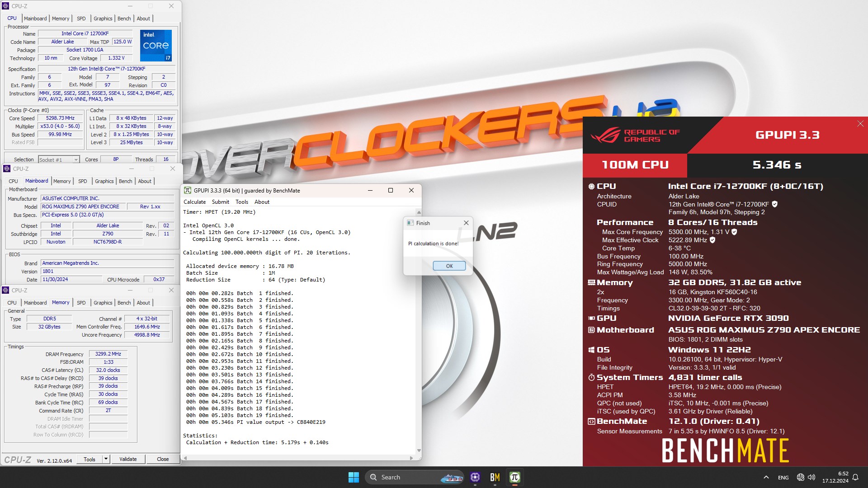Click the multiplier value x53.0 (4.0 - 56.0)
Viewport: 868px width, 488px height.
click(60, 127)
